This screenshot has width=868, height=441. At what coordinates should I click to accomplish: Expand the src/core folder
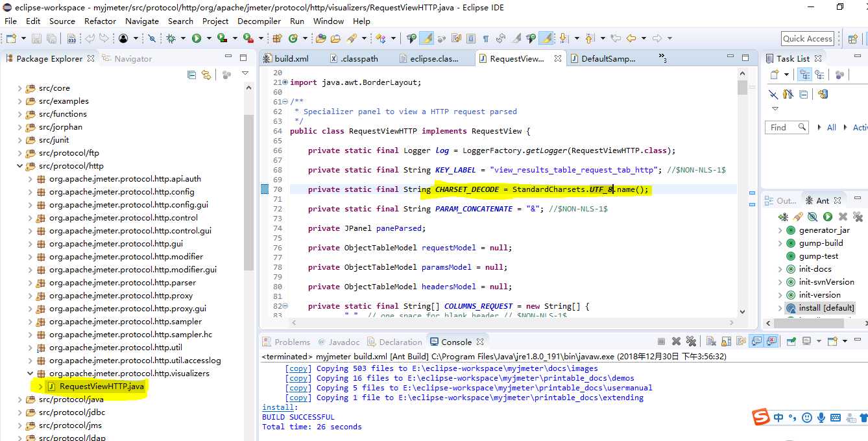pos(19,88)
